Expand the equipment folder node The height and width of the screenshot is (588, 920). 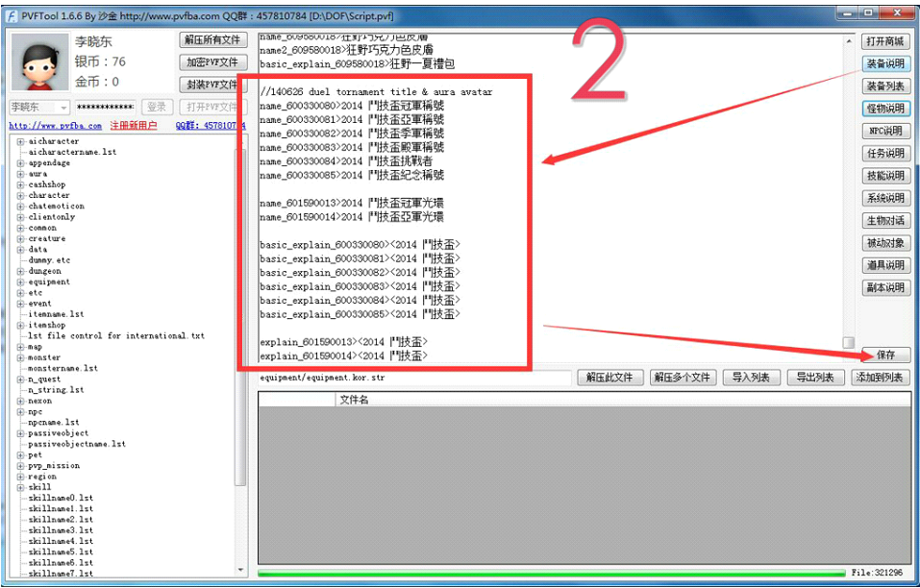[20, 282]
